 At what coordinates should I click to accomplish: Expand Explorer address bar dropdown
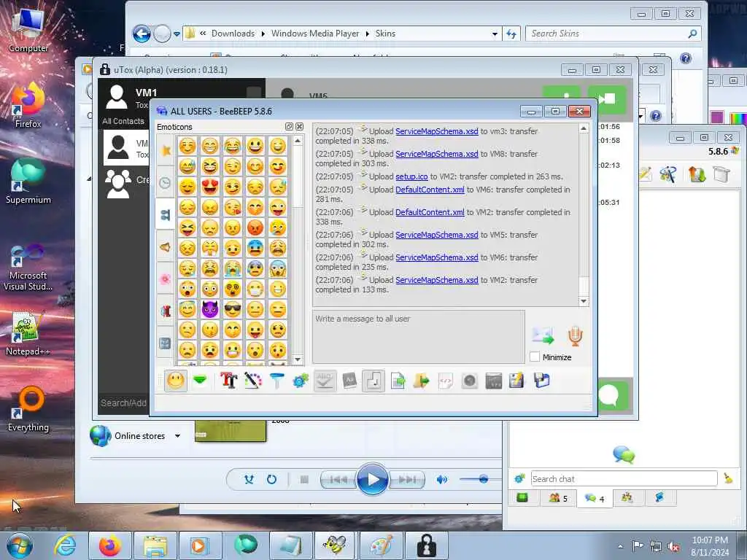pyautogui.click(x=495, y=34)
